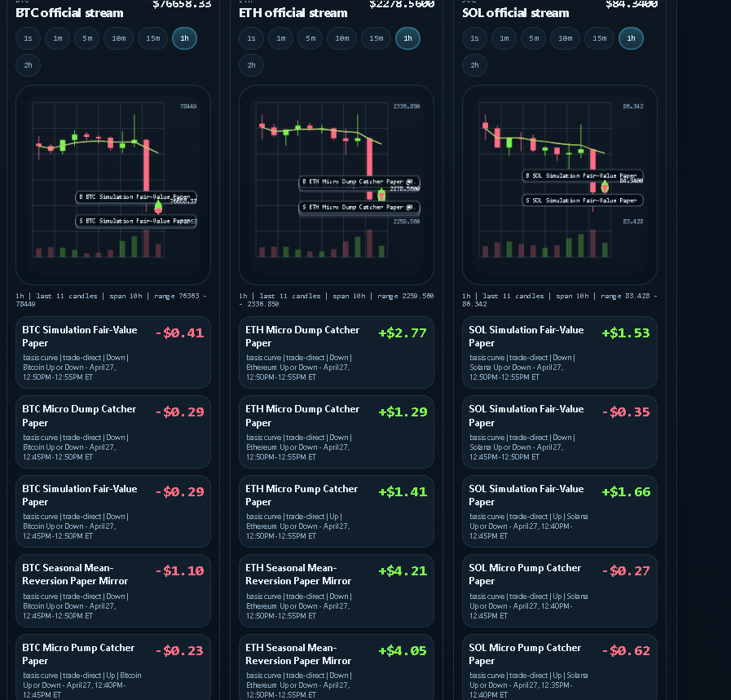This screenshot has height=700, width=731.
Task: Click green buy arrow on ETH chart
Action: pyautogui.click(x=381, y=192)
